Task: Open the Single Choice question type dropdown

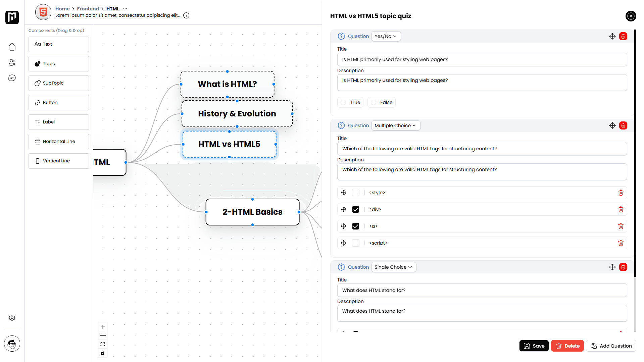Action: (x=393, y=267)
